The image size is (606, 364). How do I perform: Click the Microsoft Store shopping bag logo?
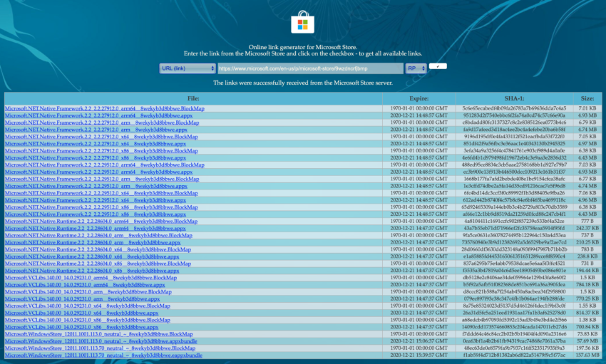302,22
